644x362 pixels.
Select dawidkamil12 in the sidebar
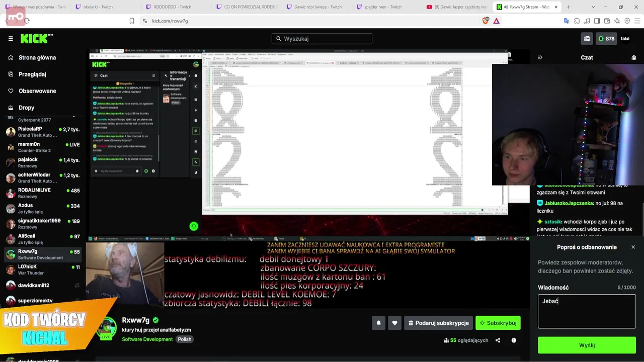click(x=43, y=285)
